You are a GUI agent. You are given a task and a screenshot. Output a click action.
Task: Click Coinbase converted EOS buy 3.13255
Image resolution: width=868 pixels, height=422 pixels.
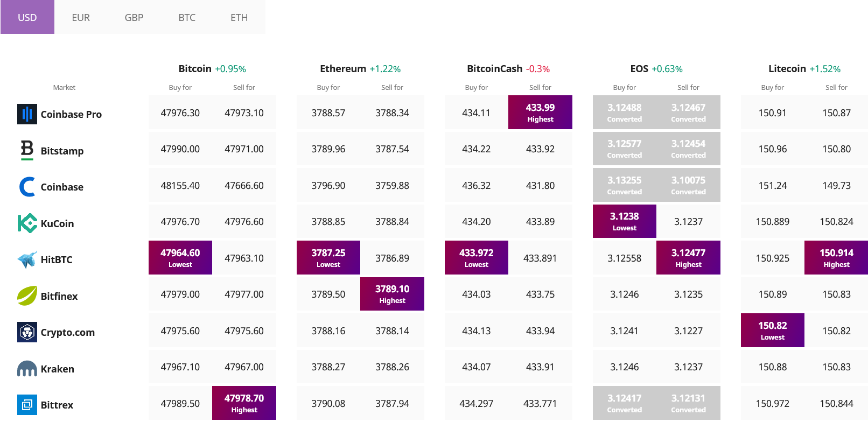coord(625,185)
